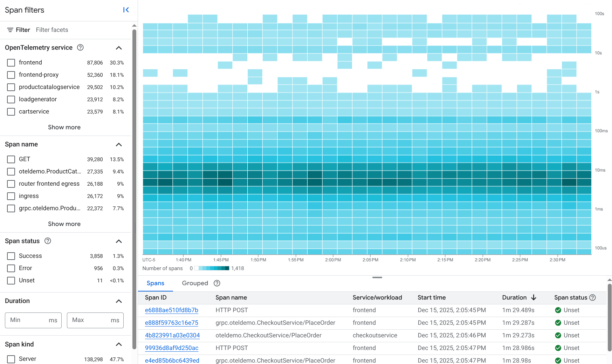Click the Min duration input field

33,320
